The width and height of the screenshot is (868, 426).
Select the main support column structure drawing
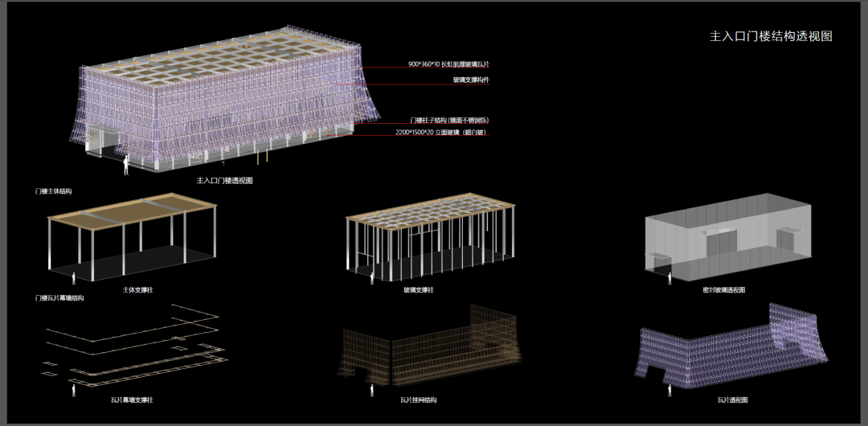click(132, 237)
